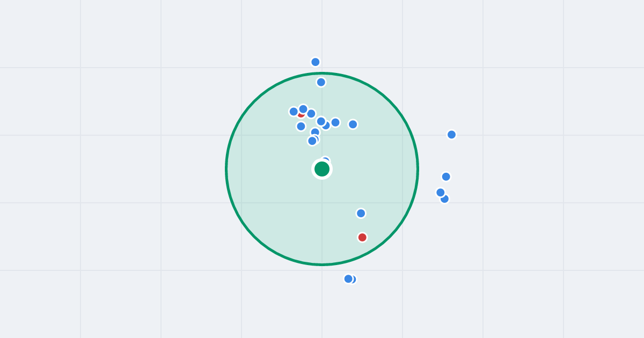Click the lone blue marker above the overlapping right-side pair
The height and width of the screenshot is (338, 644).
(446, 177)
